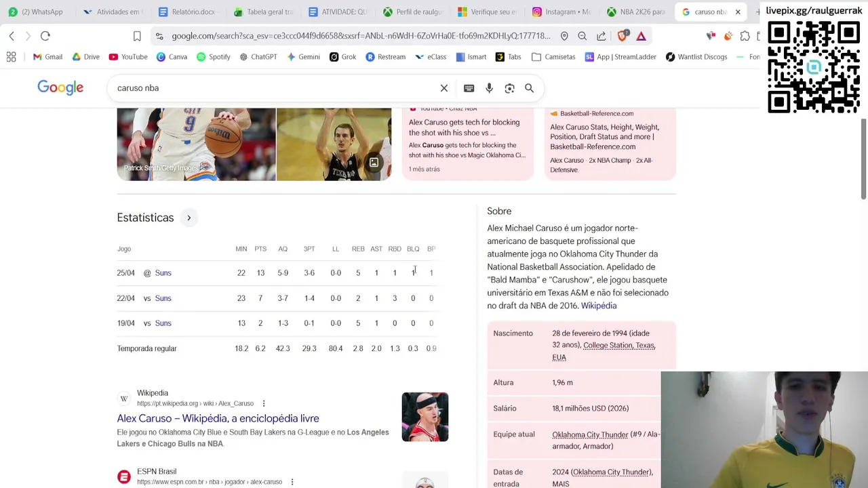The image size is (868, 488).
Task: Open the browser extensions puzzle icon
Action: click(745, 36)
